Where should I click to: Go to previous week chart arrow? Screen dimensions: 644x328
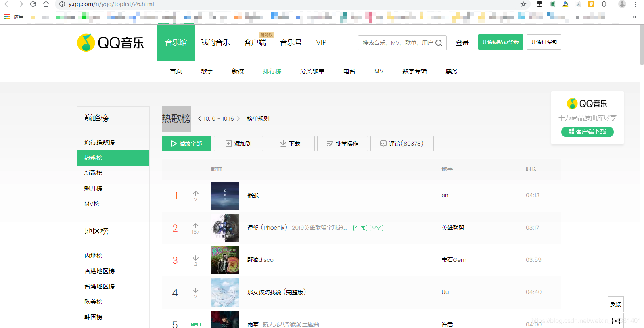coord(199,119)
